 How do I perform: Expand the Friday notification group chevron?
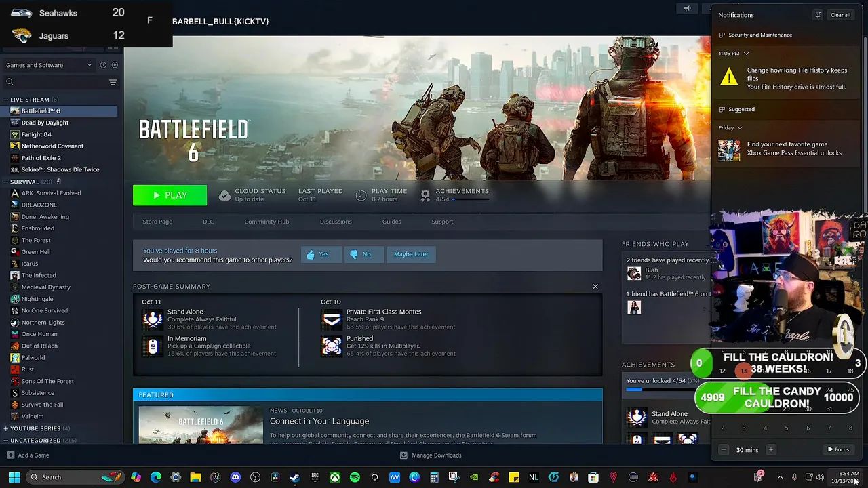740,127
